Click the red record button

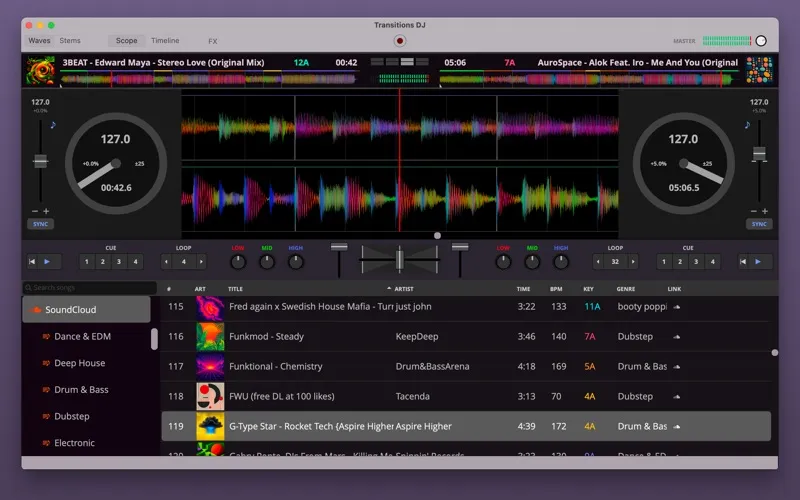click(399, 41)
